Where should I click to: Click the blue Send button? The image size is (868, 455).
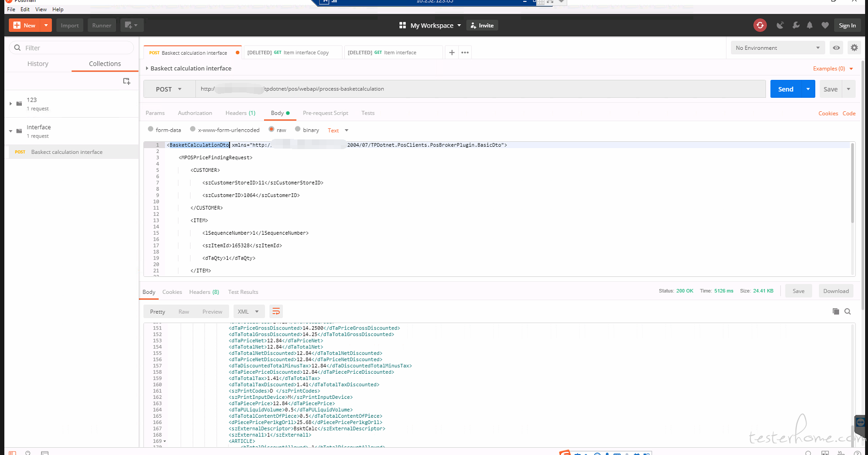(785, 89)
